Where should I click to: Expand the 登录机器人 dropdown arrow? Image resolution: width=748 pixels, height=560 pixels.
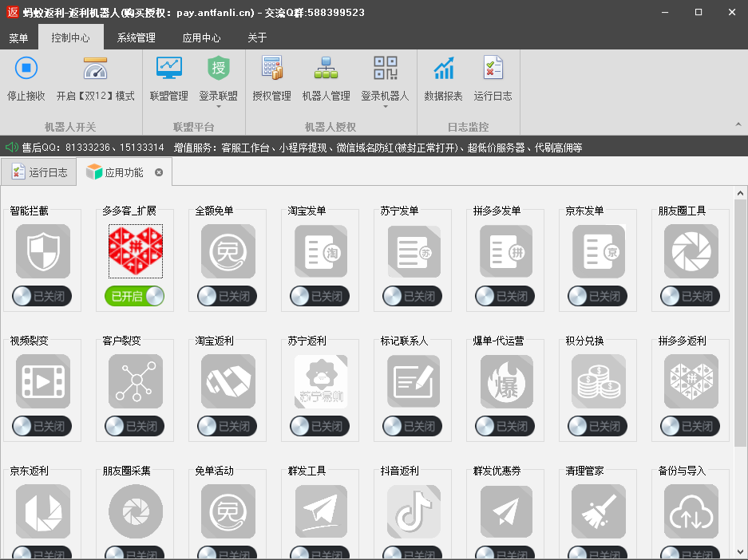coord(386,107)
